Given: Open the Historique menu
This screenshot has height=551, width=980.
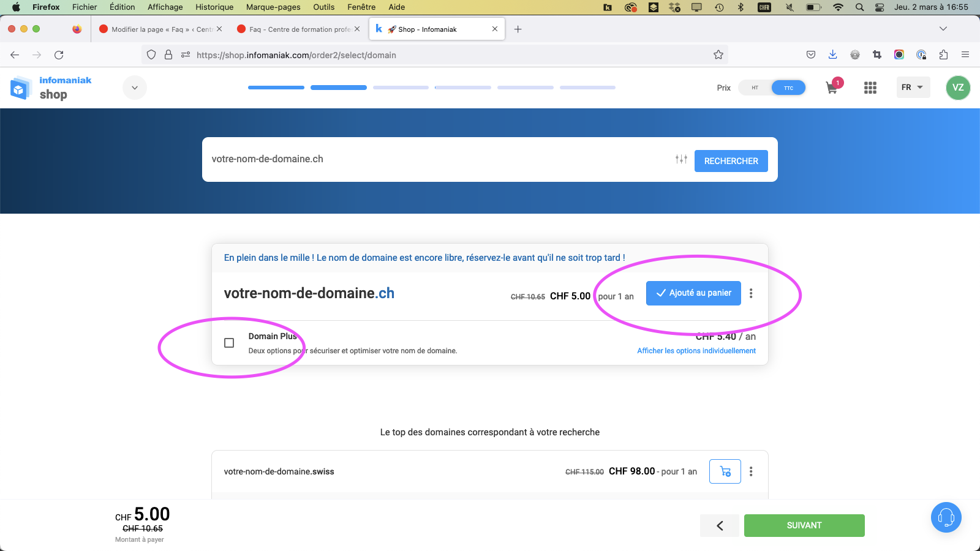Looking at the screenshot, I should (x=214, y=7).
